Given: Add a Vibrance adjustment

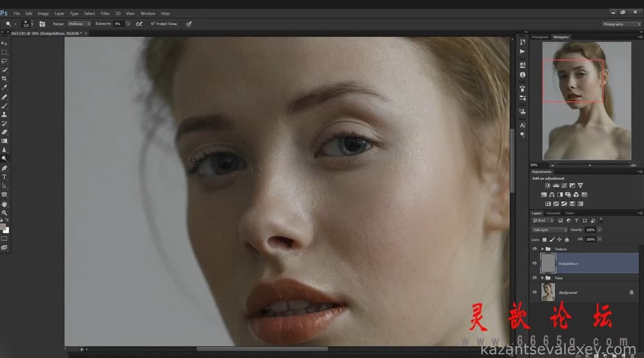Looking at the screenshot, I should pyautogui.click(x=580, y=185).
